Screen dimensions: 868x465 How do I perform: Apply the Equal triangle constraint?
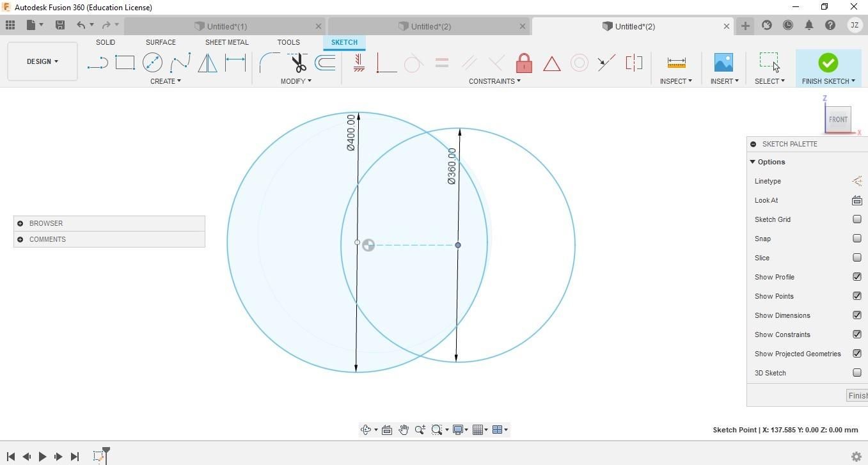tap(551, 63)
